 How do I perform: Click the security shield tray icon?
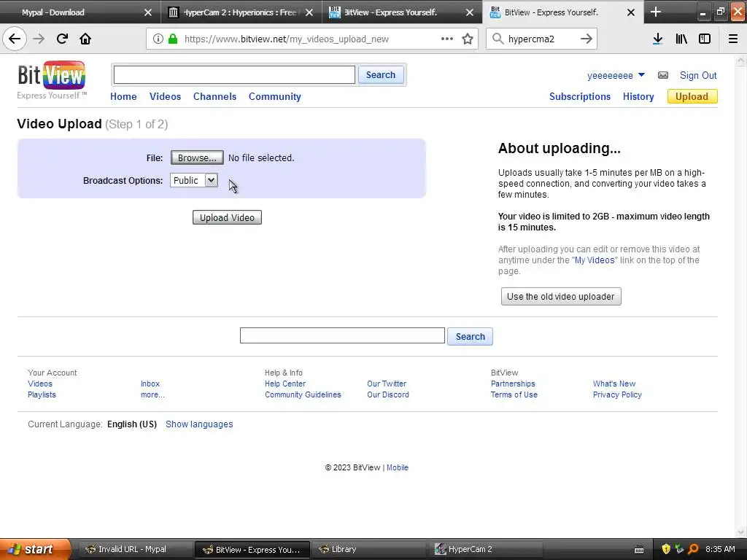[666, 549]
